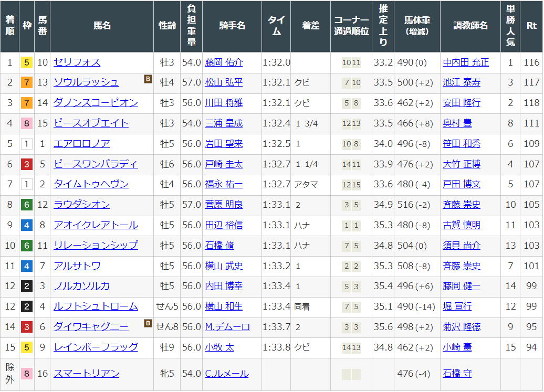Open horse page for エアロロノア

[81, 144]
